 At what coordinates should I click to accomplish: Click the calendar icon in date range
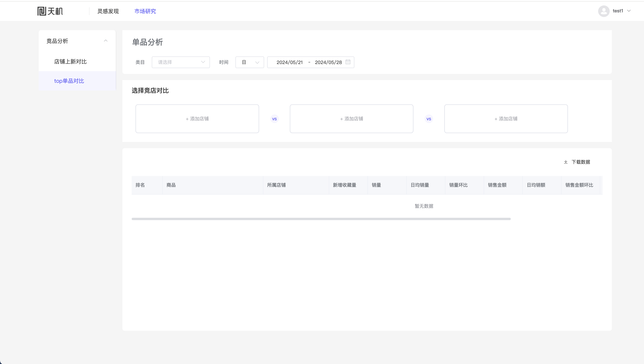pos(348,62)
